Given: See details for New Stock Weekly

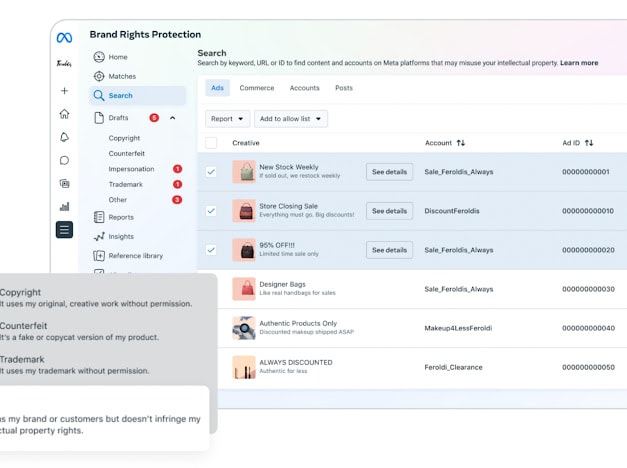Looking at the screenshot, I should click(389, 172).
